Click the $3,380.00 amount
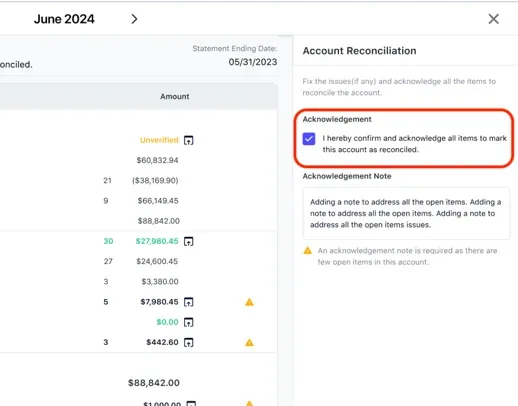Viewport: 518px width, 406px height. [160, 282]
